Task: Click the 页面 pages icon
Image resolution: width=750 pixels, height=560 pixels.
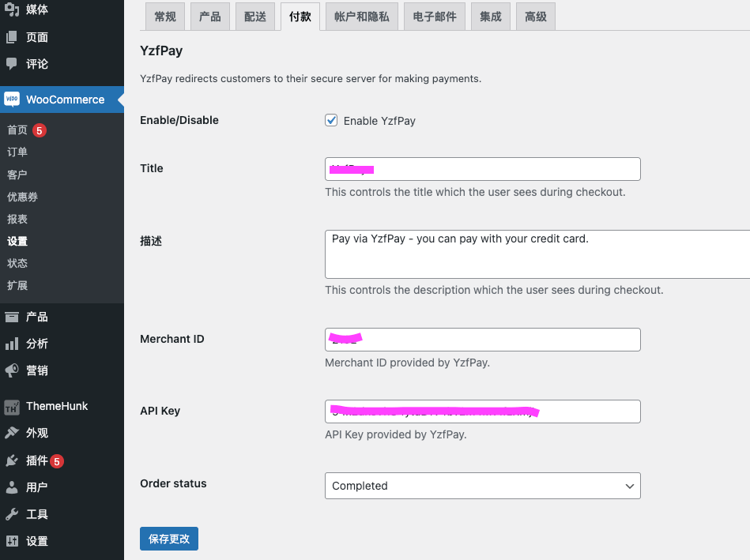Action: pos(12,37)
